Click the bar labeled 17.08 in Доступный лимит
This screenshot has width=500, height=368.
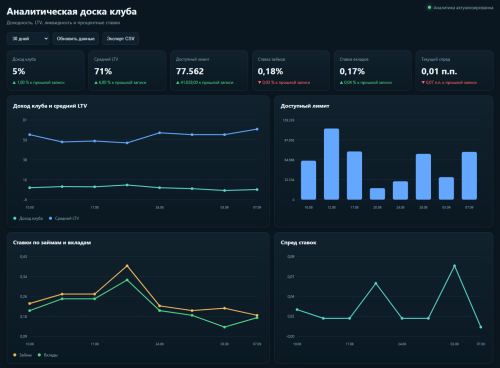click(354, 176)
